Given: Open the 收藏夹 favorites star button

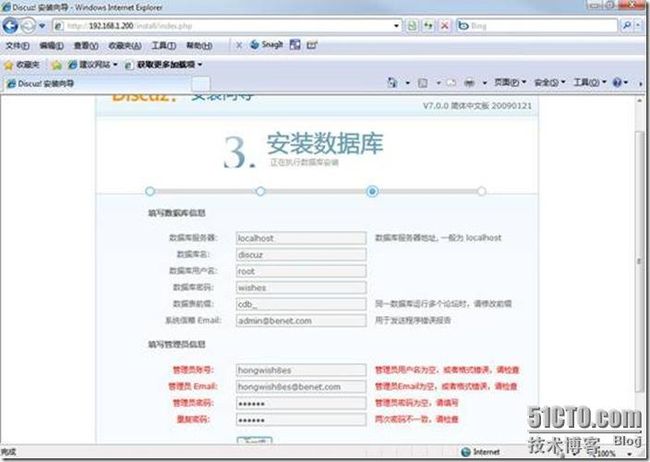Looking at the screenshot, I should pos(21,65).
